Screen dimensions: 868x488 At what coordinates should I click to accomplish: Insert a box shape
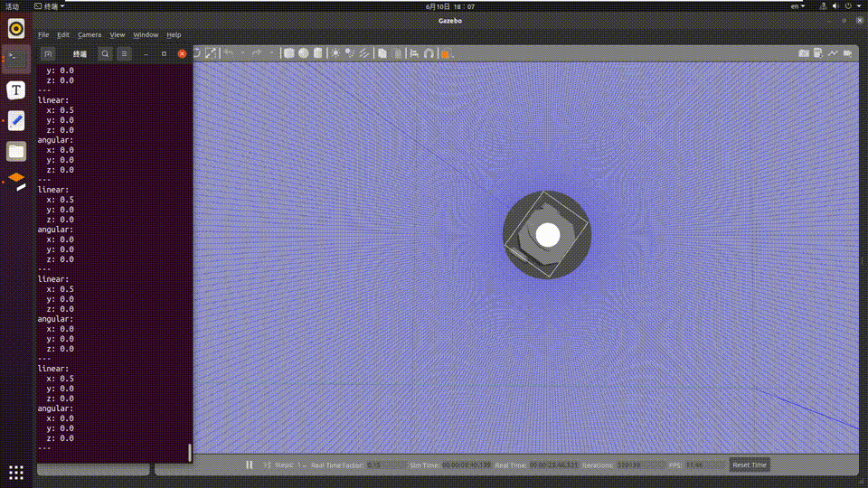(289, 53)
